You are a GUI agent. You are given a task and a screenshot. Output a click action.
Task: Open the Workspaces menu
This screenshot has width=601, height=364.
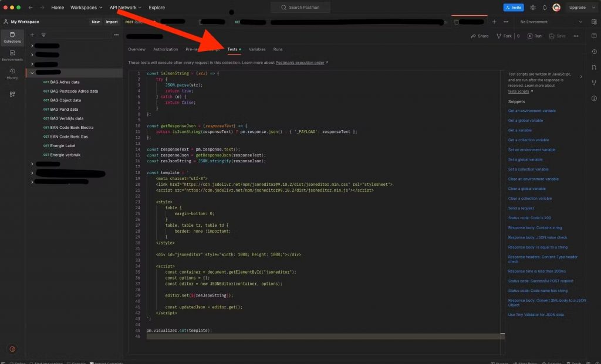(x=85, y=8)
